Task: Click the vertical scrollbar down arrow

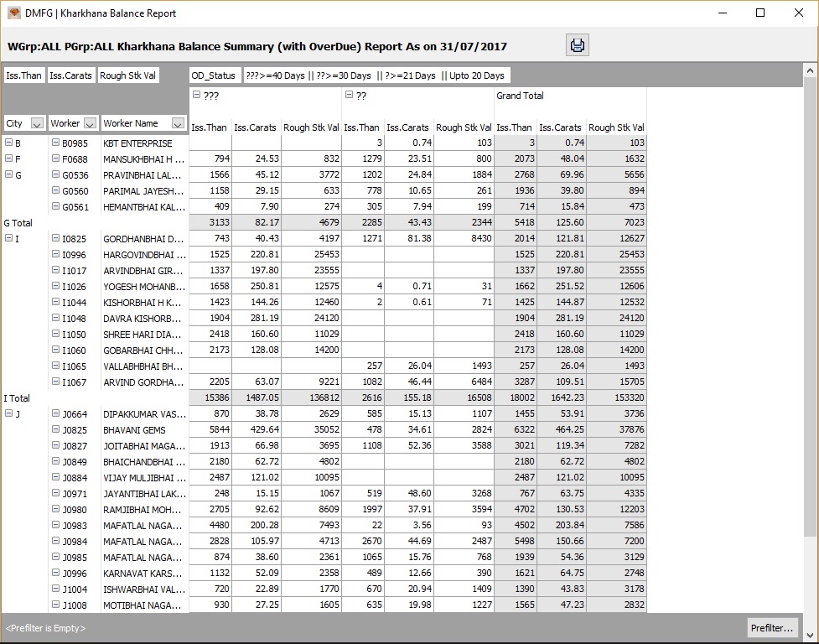Action: pyautogui.click(x=810, y=636)
